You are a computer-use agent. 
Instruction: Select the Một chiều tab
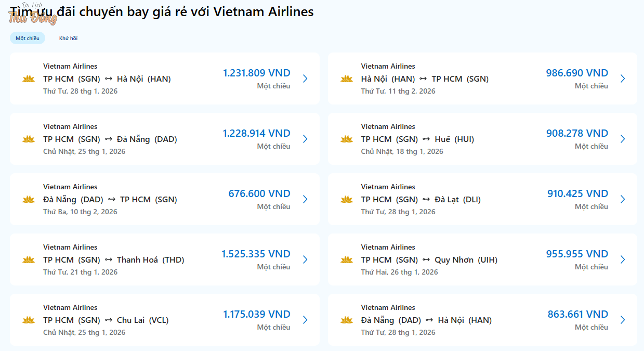[x=27, y=37]
